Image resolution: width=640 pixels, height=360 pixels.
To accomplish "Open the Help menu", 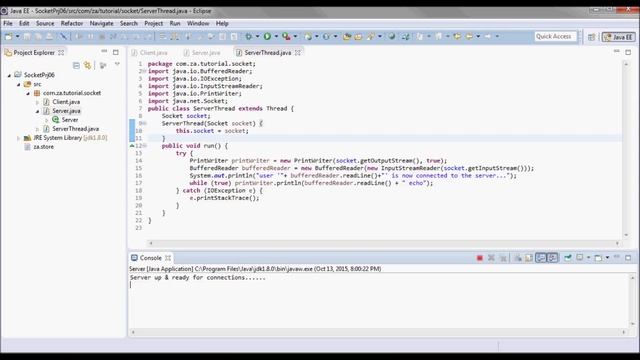I will (222, 23).
